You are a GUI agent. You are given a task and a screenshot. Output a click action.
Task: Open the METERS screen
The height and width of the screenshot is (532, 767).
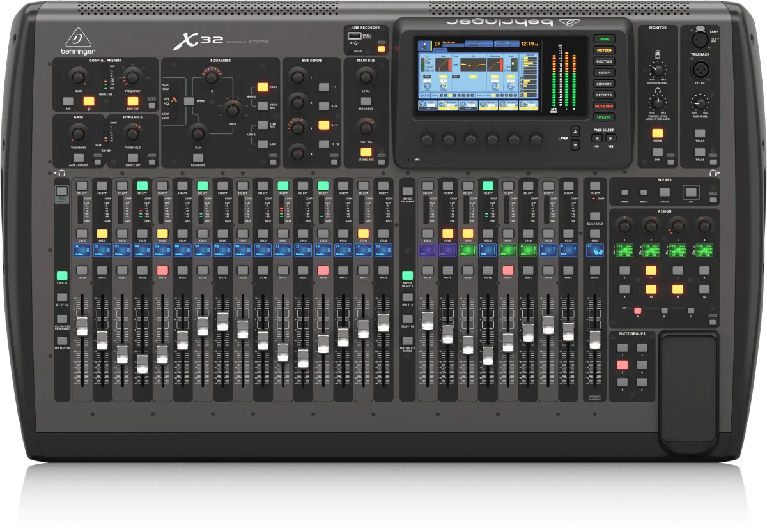tap(604, 50)
